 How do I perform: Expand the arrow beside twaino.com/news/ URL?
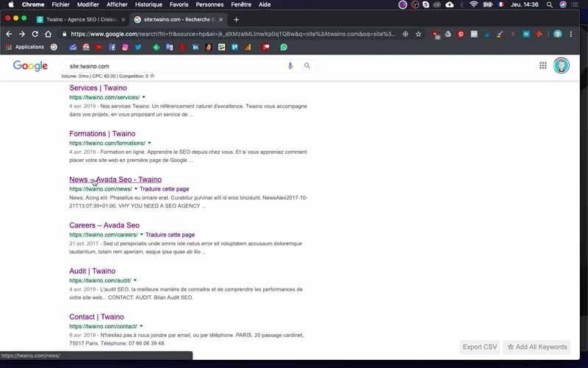click(x=136, y=189)
